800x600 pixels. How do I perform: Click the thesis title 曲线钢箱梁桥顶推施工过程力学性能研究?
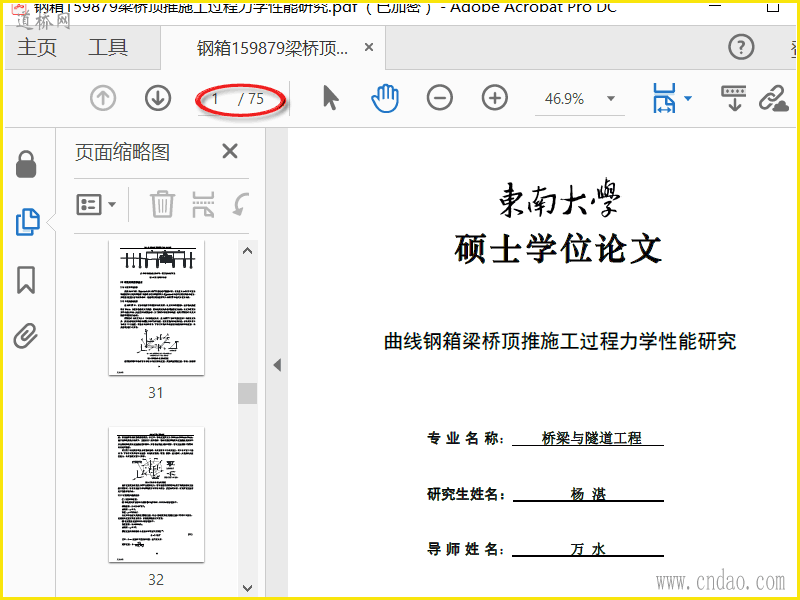pyautogui.click(x=560, y=341)
